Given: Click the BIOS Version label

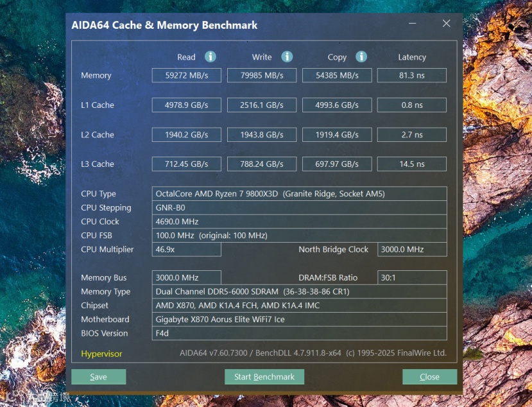Looking at the screenshot, I should [x=105, y=333].
